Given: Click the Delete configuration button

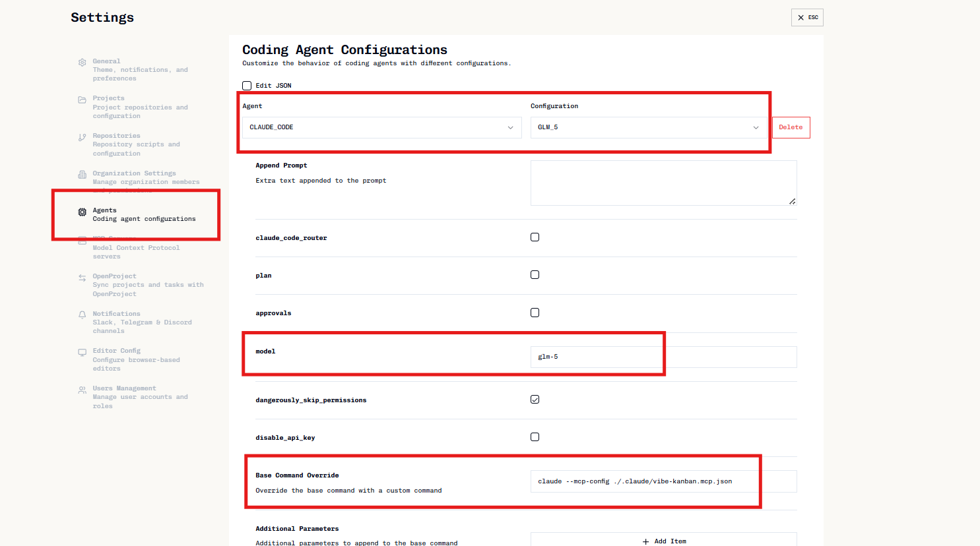Looking at the screenshot, I should click(x=791, y=127).
